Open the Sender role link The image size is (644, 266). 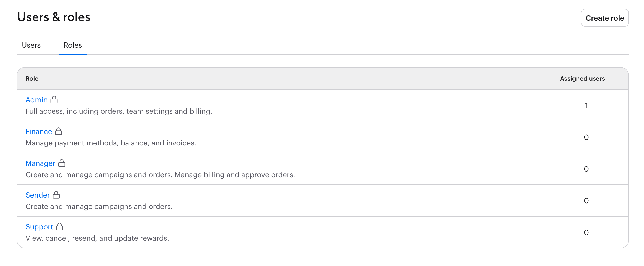38,195
